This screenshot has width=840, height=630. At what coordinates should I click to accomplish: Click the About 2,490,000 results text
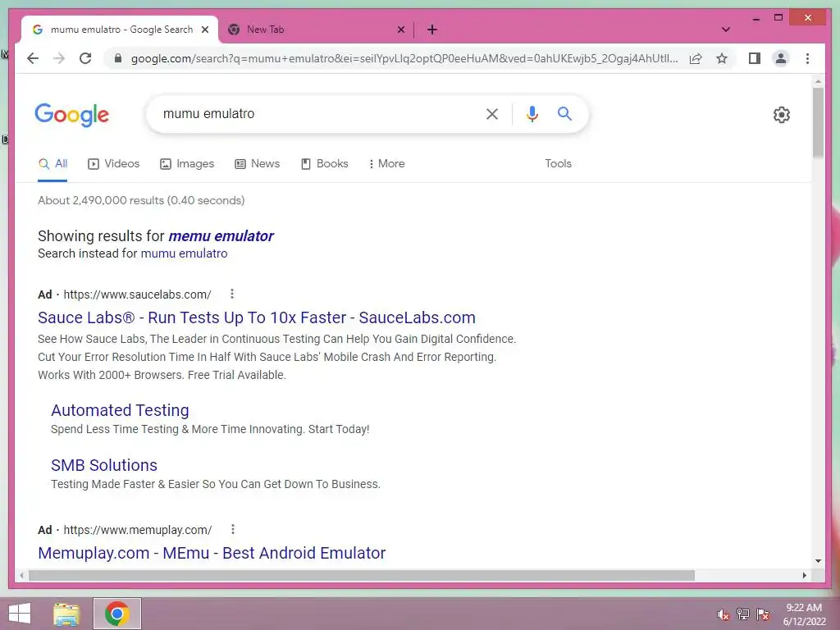pyautogui.click(x=141, y=200)
